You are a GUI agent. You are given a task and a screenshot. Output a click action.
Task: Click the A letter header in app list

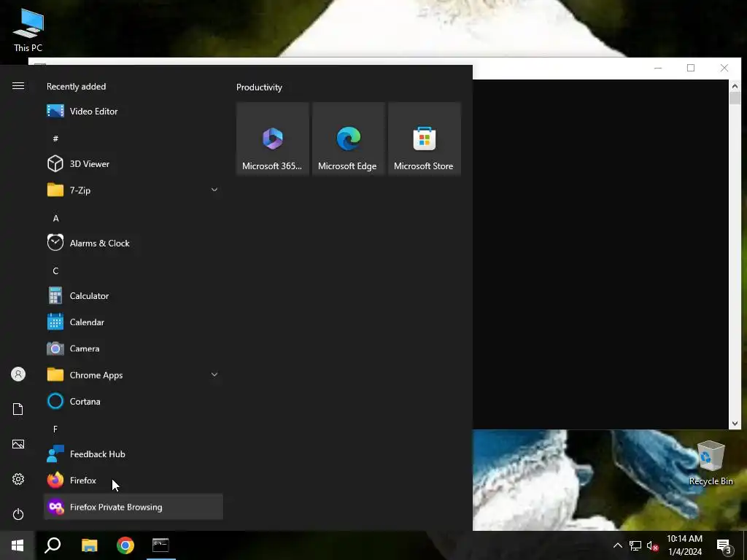pos(55,219)
